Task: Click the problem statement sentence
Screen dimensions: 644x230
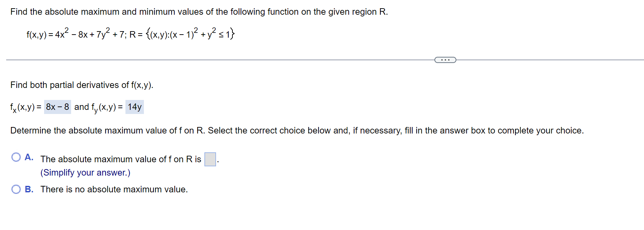Action: 198,11
